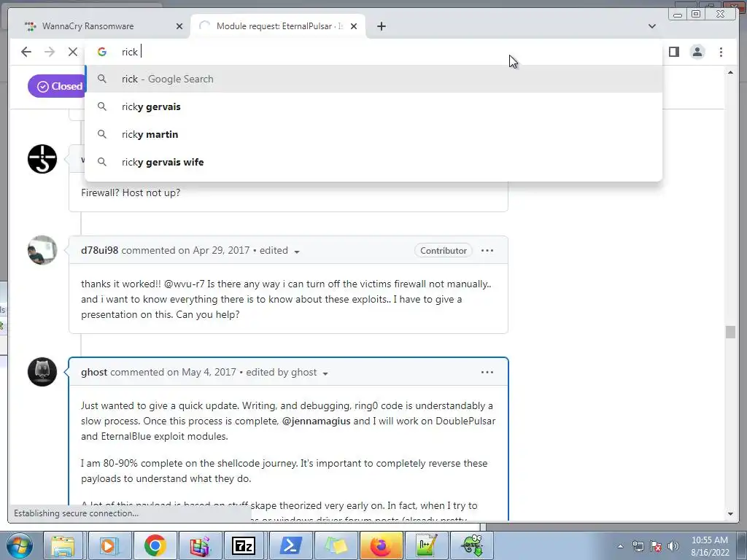
Task: Click the network tray icon
Action: [638, 546]
